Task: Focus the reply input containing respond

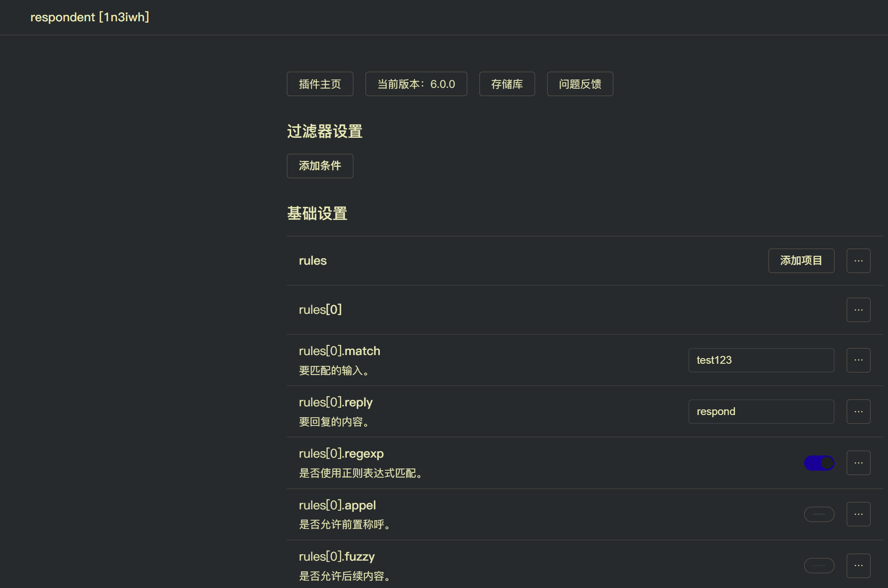Action: 761,412
